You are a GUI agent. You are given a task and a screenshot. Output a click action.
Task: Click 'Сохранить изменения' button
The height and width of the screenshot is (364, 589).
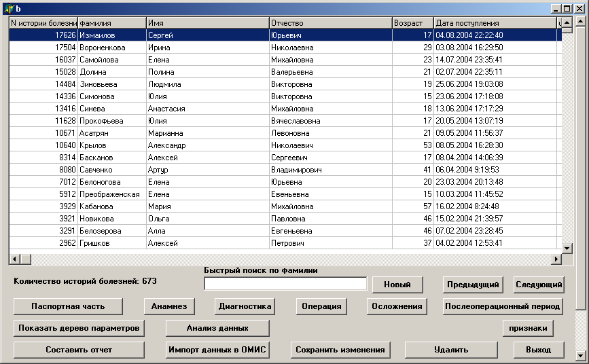[340, 350]
